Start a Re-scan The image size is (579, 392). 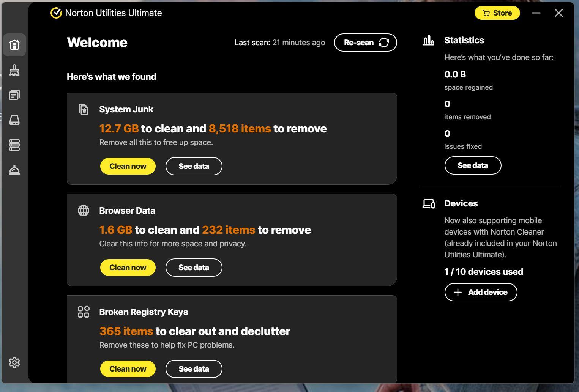[x=365, y=43]
